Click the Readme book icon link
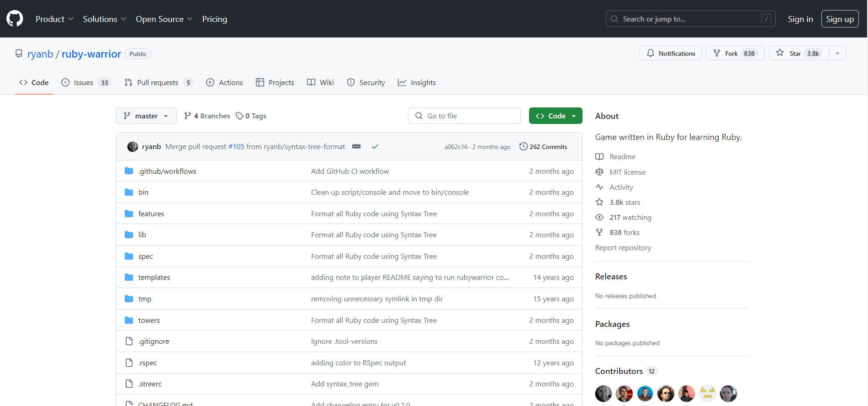This screenshot has width=868, height=406. click(615, 156)
